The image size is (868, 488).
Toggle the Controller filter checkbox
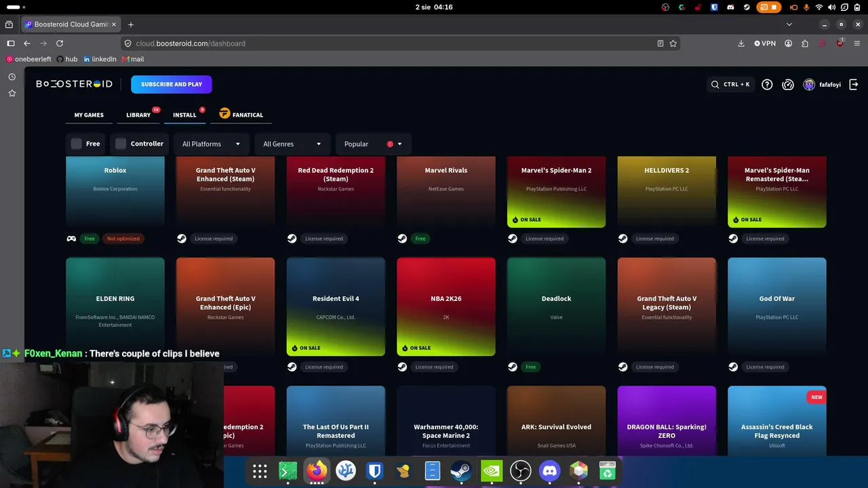coord(121,144)
